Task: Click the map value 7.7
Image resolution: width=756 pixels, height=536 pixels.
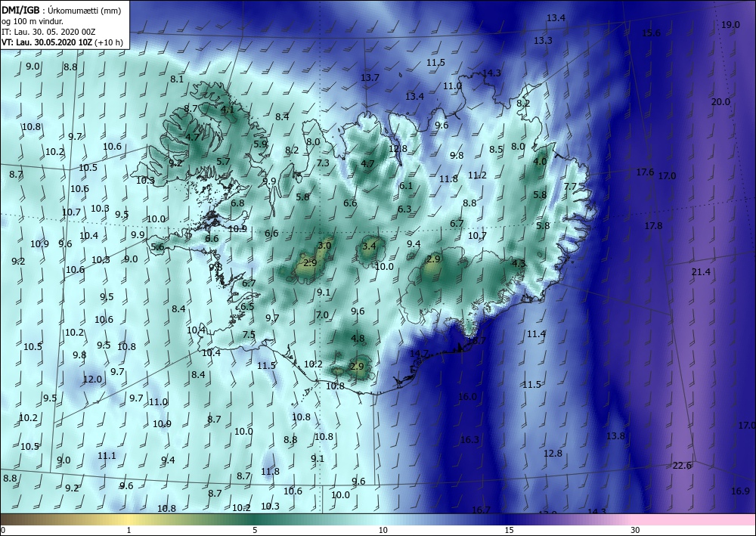Action: (570, 187)
